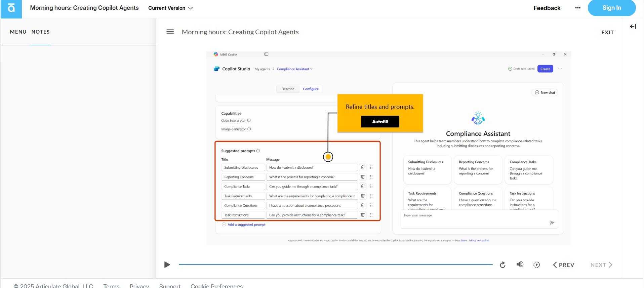
Task: Select the Compliance Tasks prompt card
Action: click(529, 170)
